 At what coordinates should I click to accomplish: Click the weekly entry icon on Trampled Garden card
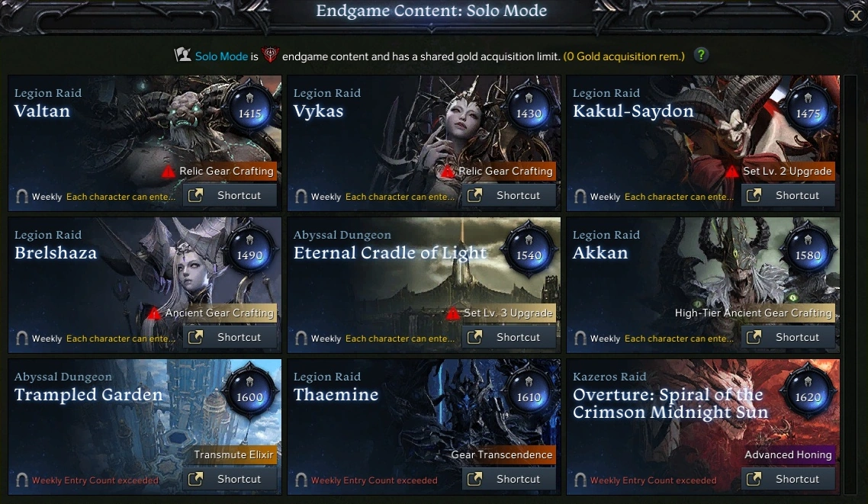21,480
